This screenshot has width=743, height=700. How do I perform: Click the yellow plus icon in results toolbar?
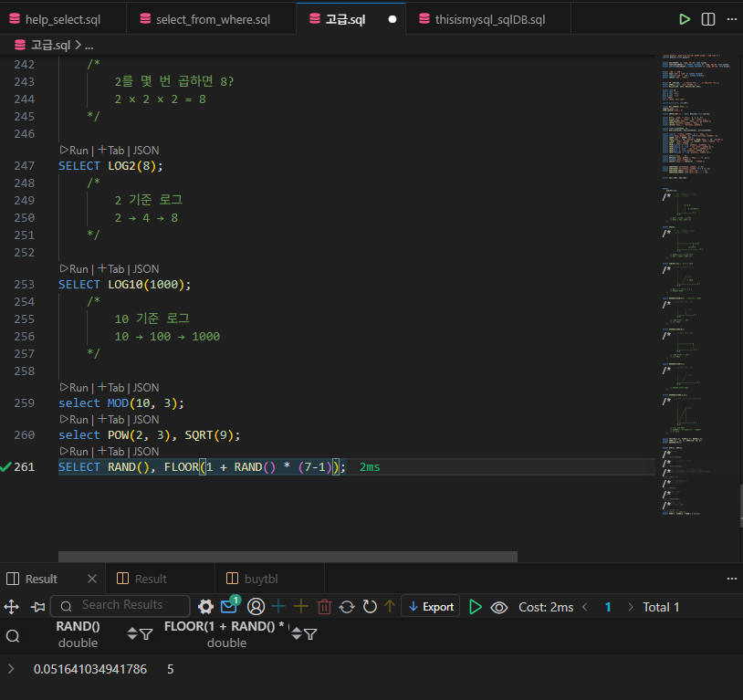coord(301,606)
